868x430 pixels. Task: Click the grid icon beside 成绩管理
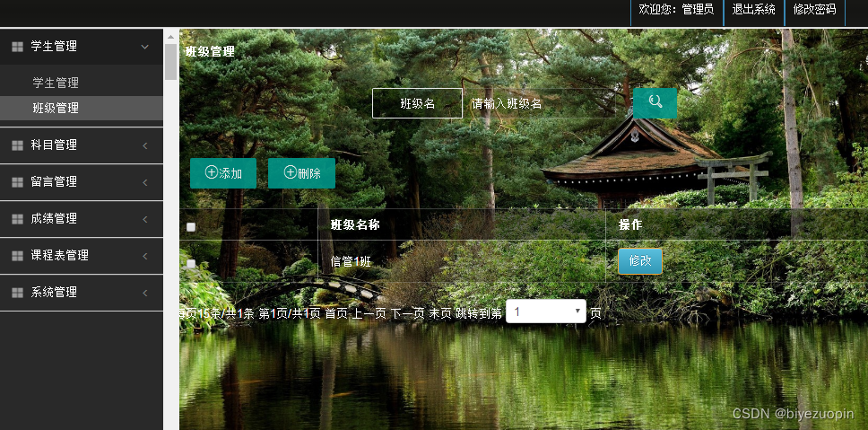pyautogui.click(x=17, y=219)
